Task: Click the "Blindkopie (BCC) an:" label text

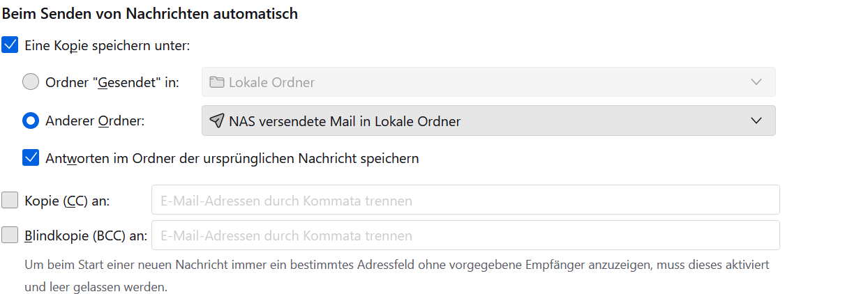Action: (x=85, y=235)
